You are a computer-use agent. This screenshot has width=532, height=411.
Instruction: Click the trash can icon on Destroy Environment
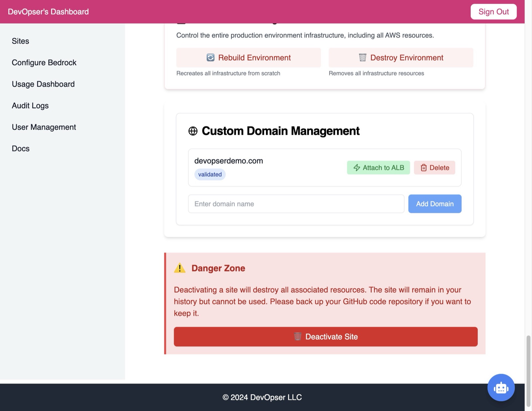363,58
